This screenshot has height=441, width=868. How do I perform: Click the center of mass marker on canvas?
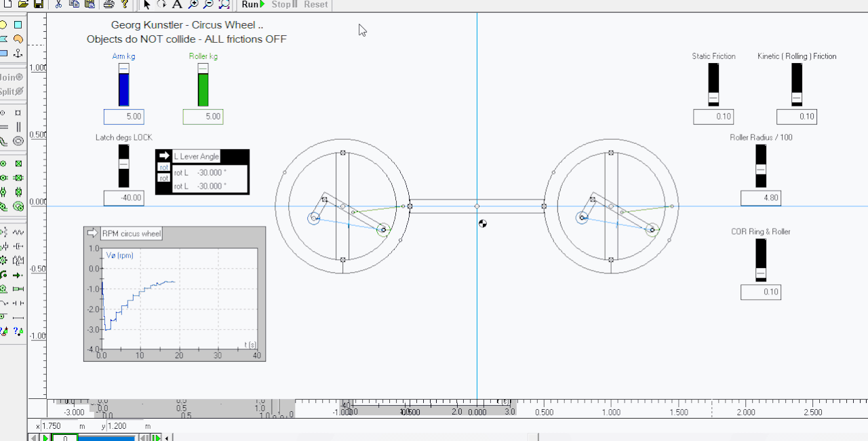point(483,223)
